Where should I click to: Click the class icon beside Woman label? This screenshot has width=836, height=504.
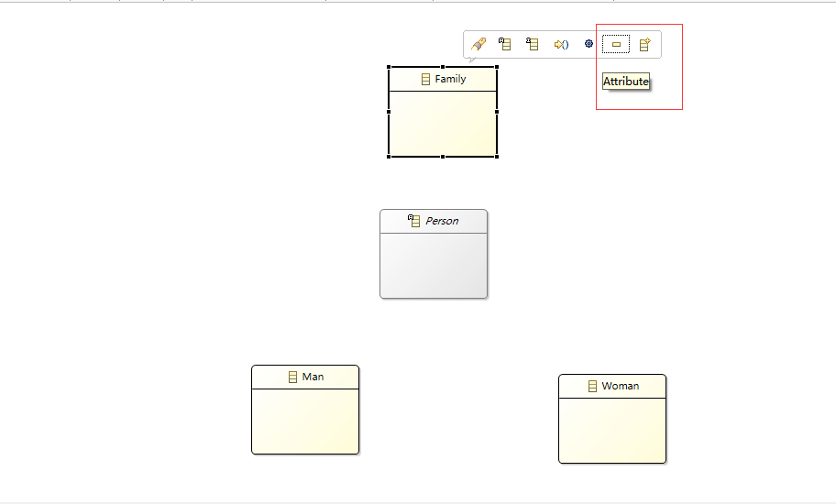[x=592, y=387]
